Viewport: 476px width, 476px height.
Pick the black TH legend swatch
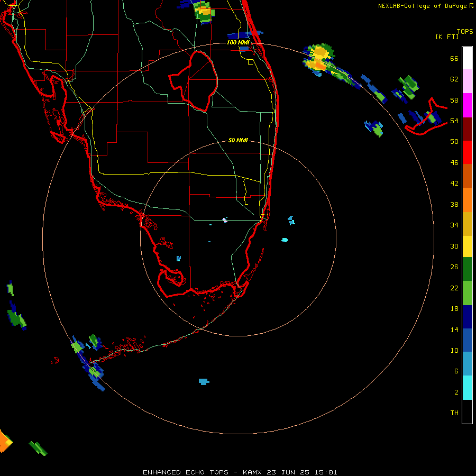(x=467, y=411)
